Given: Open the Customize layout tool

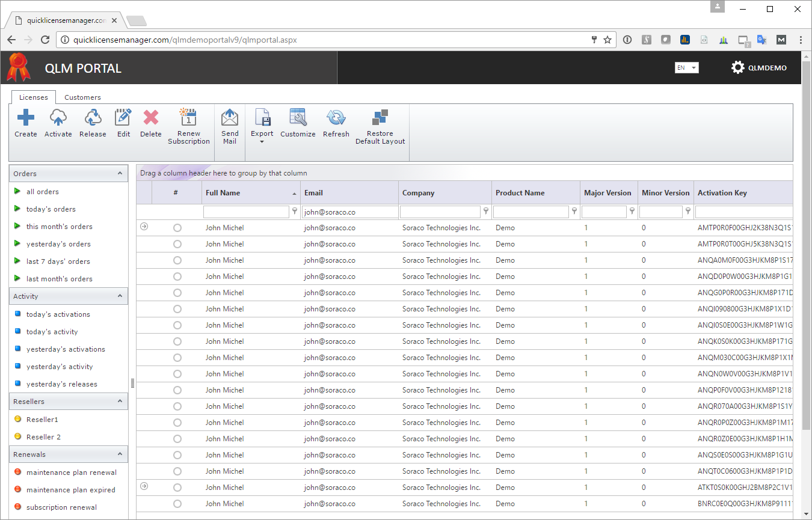Looking at the screenshot, I should click(298, 118).
